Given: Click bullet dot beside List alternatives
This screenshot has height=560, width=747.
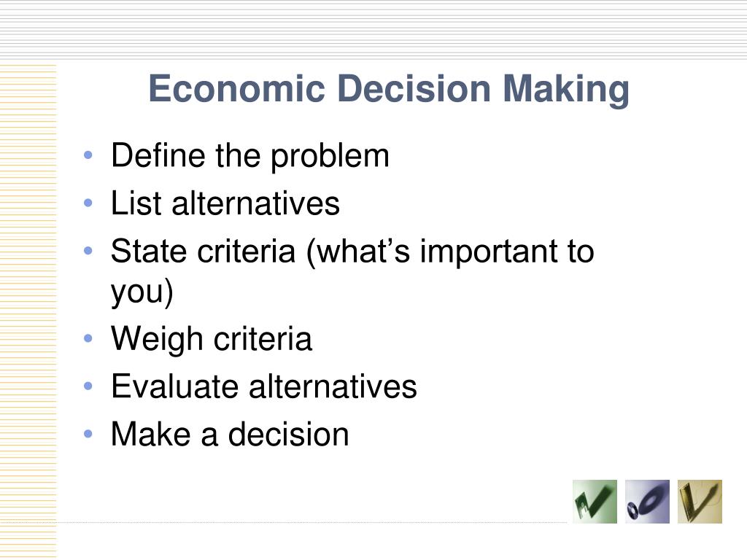Looking at the screenshot, I should click(x=88, y=203).
